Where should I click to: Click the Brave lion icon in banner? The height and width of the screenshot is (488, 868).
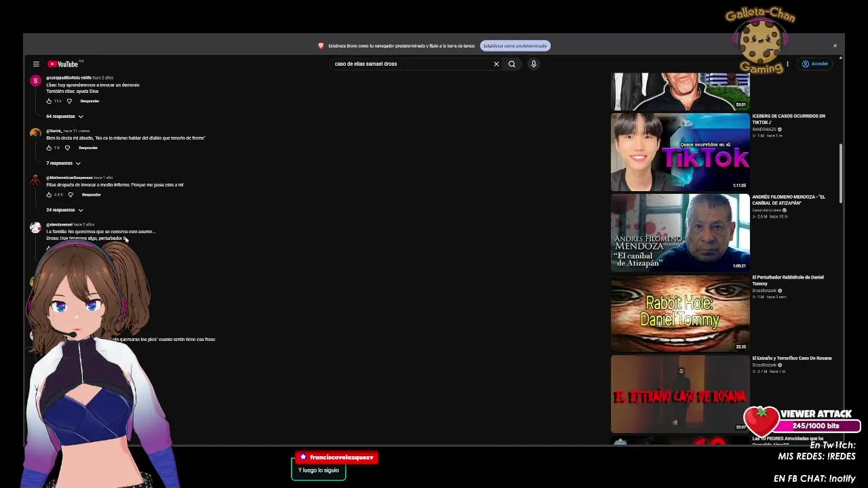321,45
